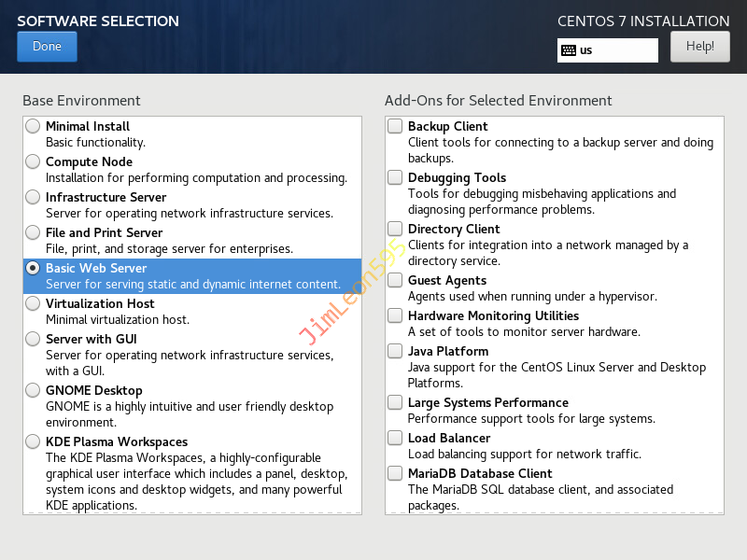Select Basic Web Server radio button
Viewport: 747px width, 560px height.
(x=33, y=268)
